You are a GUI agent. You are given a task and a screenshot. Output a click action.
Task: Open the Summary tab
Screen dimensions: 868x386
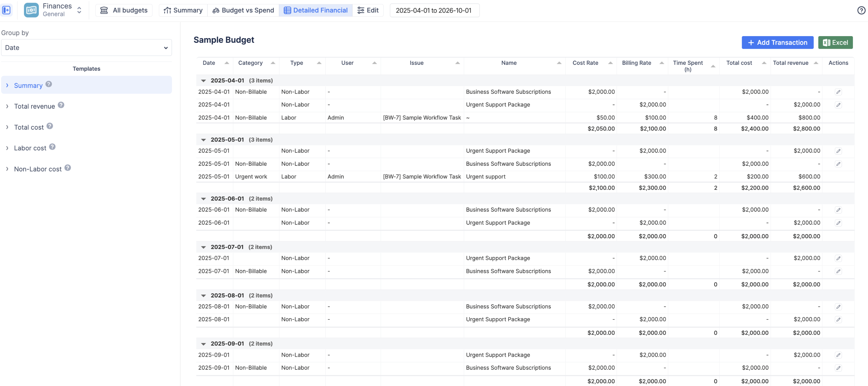[x=183, y=10]
